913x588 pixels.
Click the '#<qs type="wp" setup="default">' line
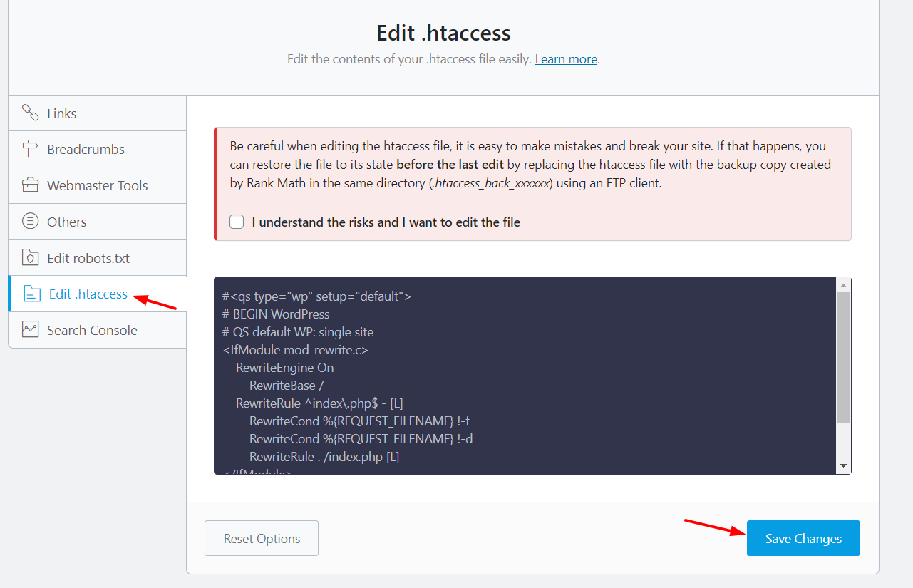(x=316, y=296)
